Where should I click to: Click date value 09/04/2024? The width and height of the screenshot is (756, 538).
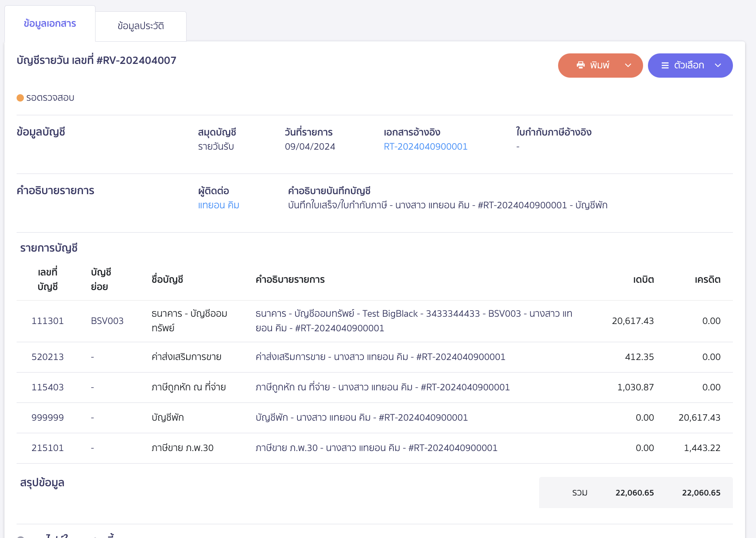(310, 146)
